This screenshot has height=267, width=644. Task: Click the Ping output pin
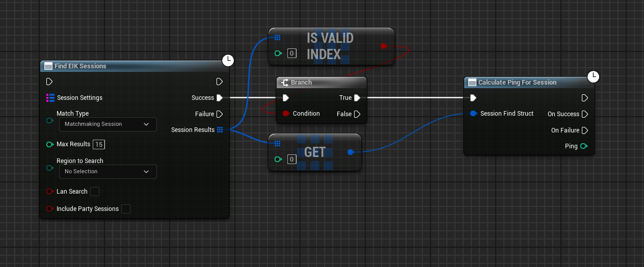pyautogui.click(x=584, y=146)
